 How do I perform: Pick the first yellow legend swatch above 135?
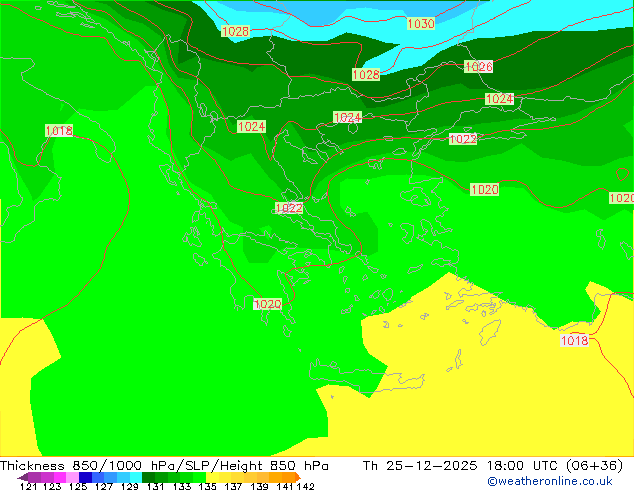212,477
